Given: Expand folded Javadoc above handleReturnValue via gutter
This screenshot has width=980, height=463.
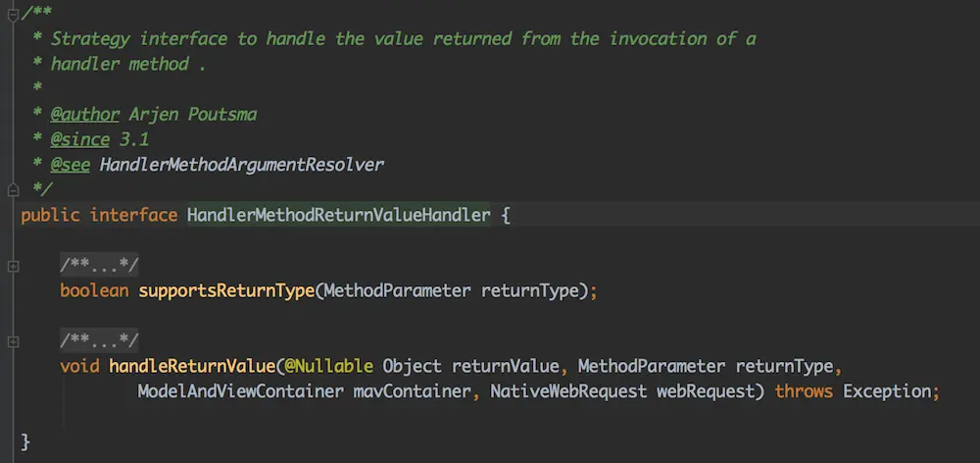Looking at the screenshot, I should pyautogui.click(x=13, y=341).
